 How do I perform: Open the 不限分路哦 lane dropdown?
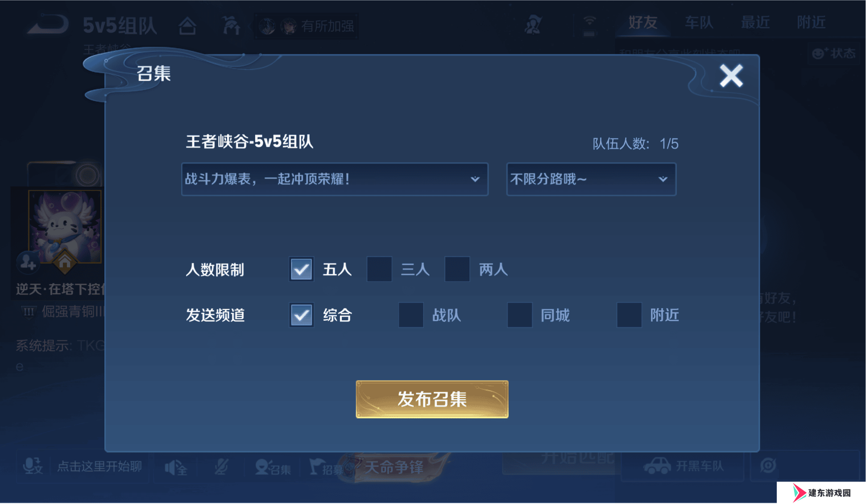point(591,179)
